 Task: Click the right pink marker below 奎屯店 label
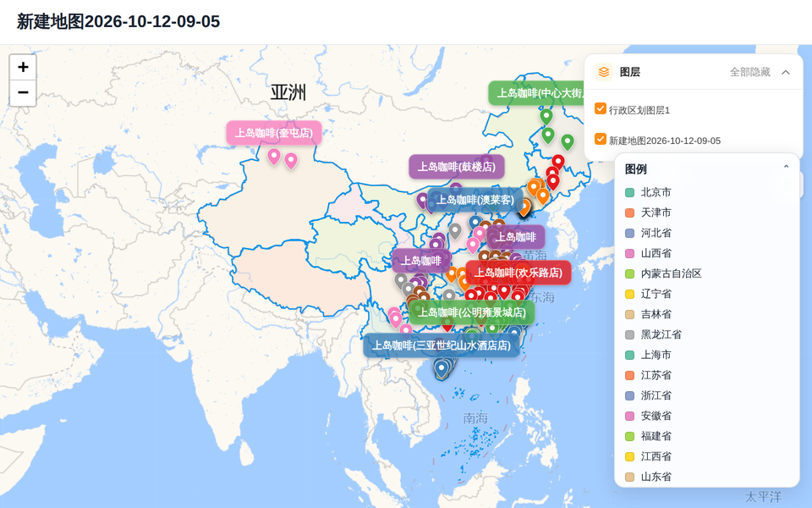pos(291,161)
